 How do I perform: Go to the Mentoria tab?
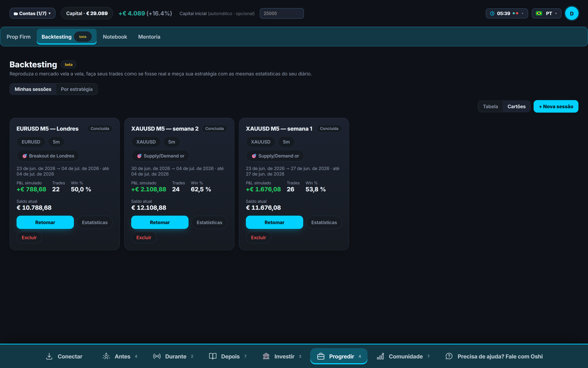[x=149, y=37]
